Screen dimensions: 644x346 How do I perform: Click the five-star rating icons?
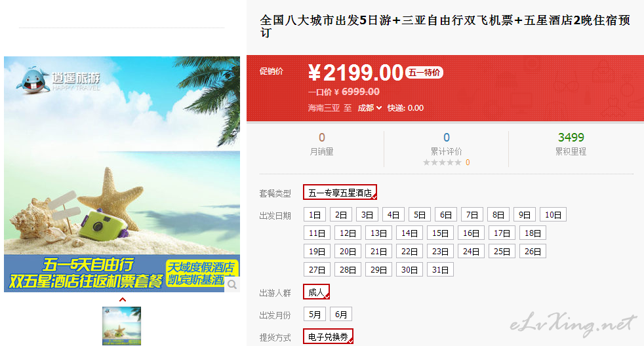(x=442, y=163)
